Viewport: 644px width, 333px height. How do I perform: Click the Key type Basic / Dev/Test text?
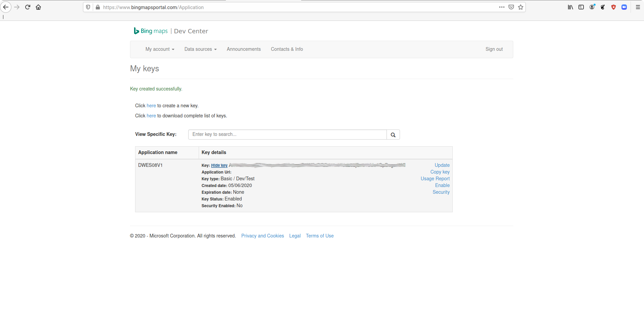tap(228, 179)
